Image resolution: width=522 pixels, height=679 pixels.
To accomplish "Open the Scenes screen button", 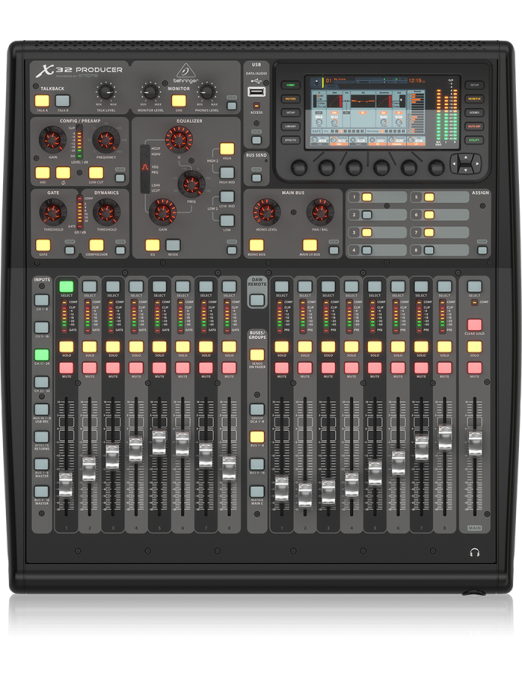I will pos(474,113).
